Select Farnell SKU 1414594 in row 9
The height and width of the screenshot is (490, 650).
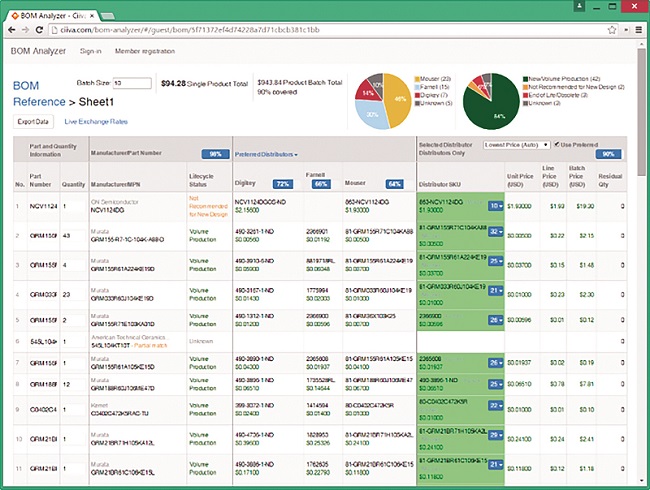(317, 405)
